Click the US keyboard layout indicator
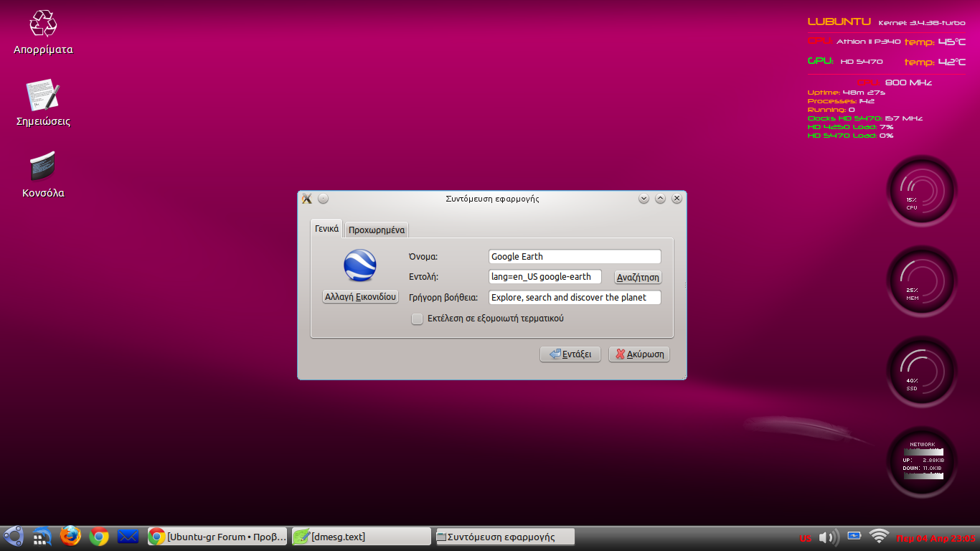This screenshot has width=980, height=551. point(806,538)
